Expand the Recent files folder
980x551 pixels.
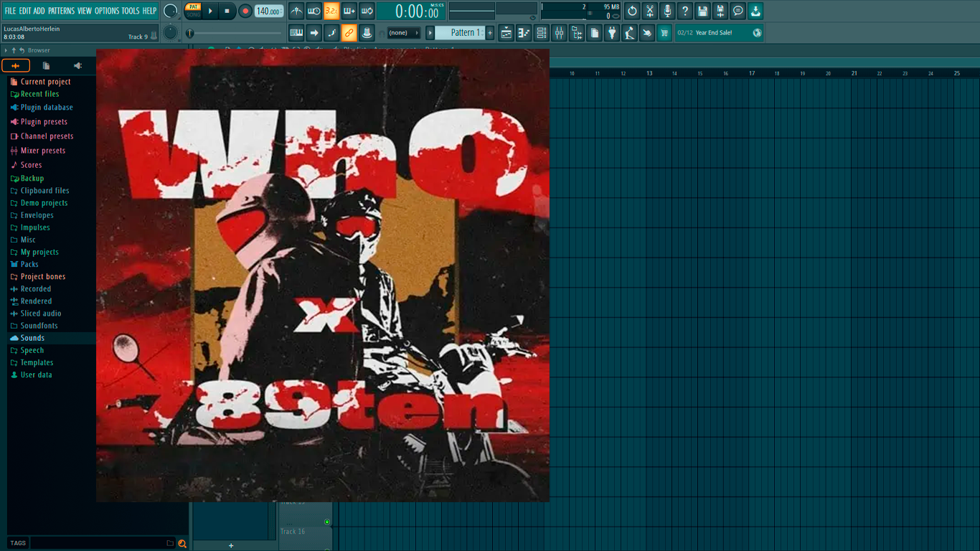pyautogui.click(x=40, y=94)
